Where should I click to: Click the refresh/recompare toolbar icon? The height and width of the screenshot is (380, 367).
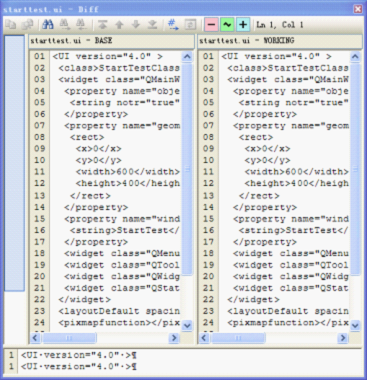pyautogui.click(x=190, y=25)
